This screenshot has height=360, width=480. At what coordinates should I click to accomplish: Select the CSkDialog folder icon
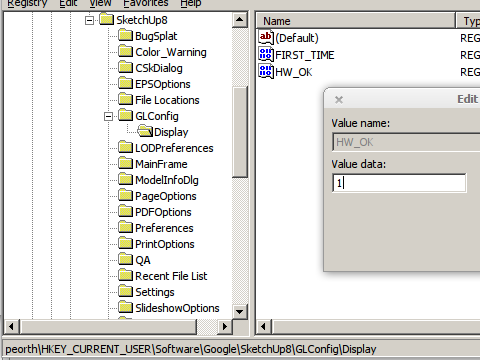point(126,67)
